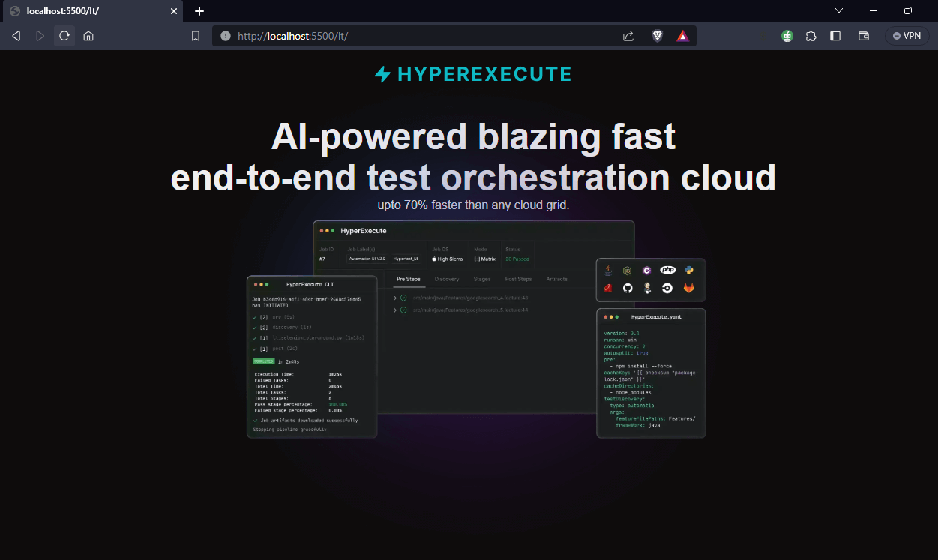This screenshot has width=938, height=560.
Task: Select the C# language icon
Action: [x=646, y=270]
